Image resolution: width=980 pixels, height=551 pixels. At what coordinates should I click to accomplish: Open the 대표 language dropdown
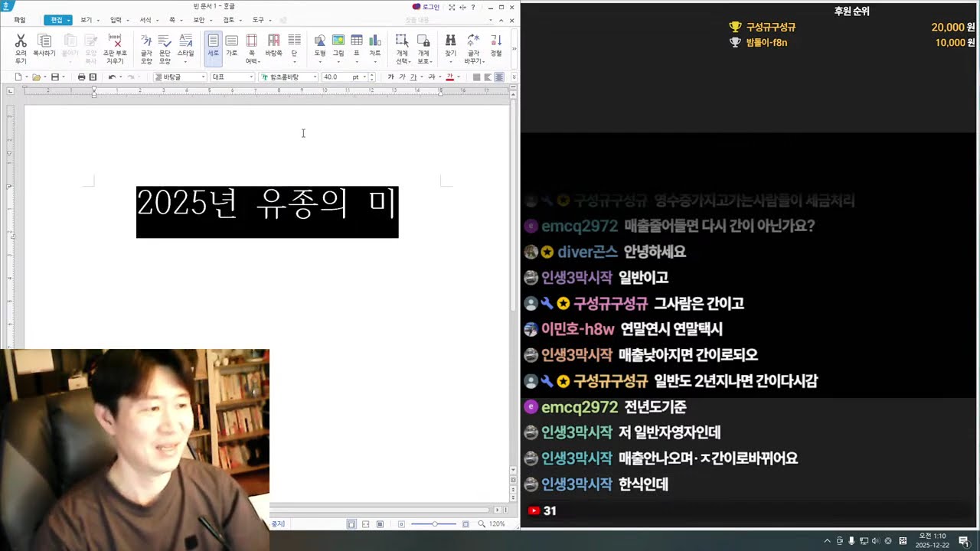coord(233,77)
